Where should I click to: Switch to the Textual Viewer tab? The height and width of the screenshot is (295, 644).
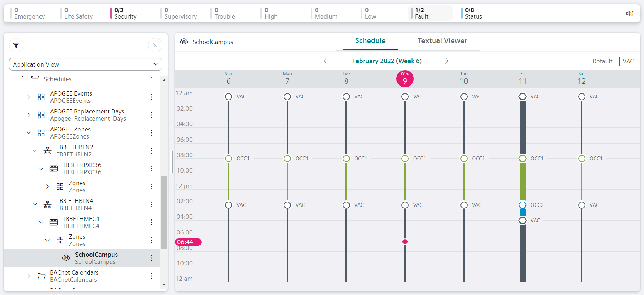pos(442,41)
